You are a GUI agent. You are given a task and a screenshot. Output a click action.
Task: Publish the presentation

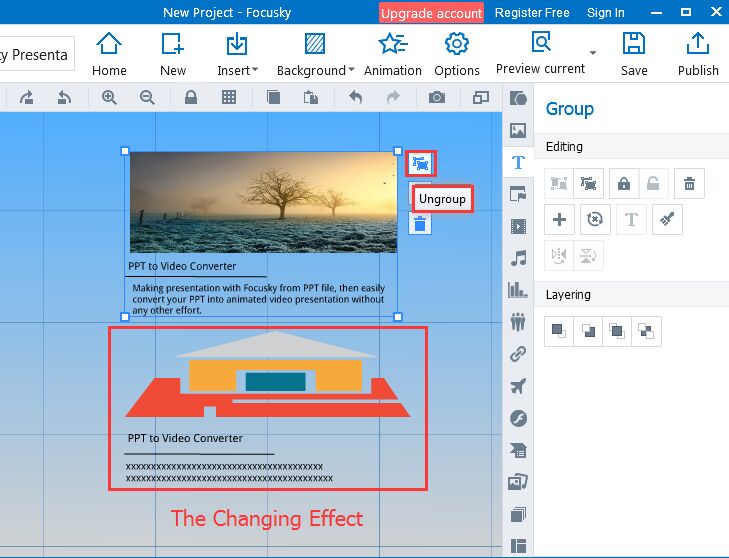point(698,54)
